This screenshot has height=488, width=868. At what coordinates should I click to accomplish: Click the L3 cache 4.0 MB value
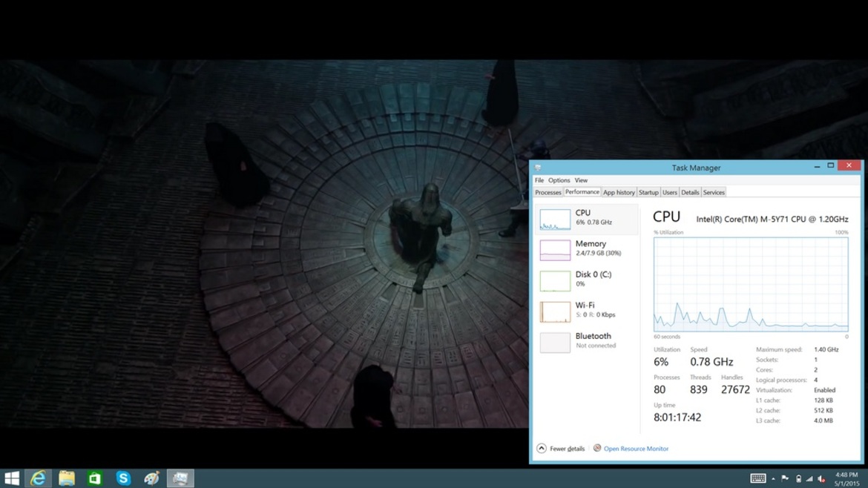coord(823,421)
